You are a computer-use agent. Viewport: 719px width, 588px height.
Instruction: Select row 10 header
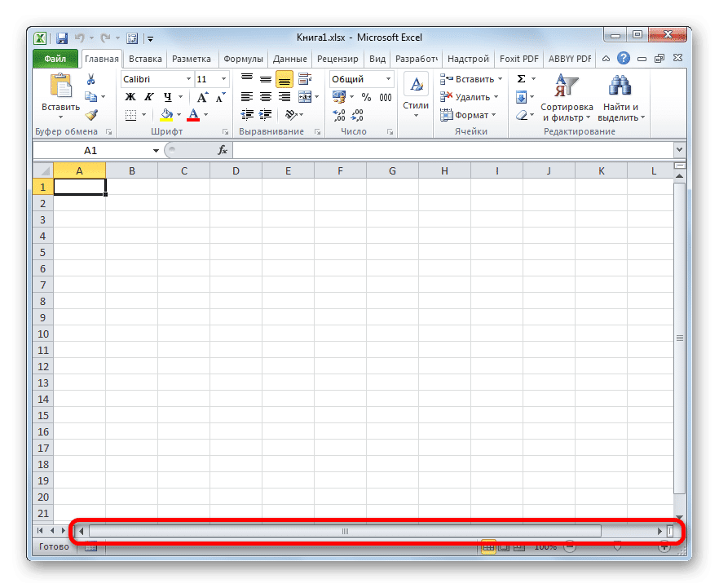click(43, 334)
